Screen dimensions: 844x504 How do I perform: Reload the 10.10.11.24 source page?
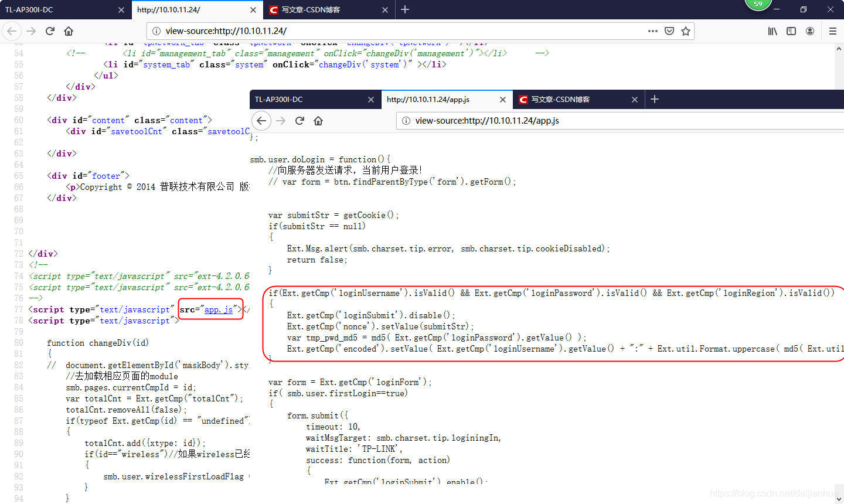[x=50, y=31]
